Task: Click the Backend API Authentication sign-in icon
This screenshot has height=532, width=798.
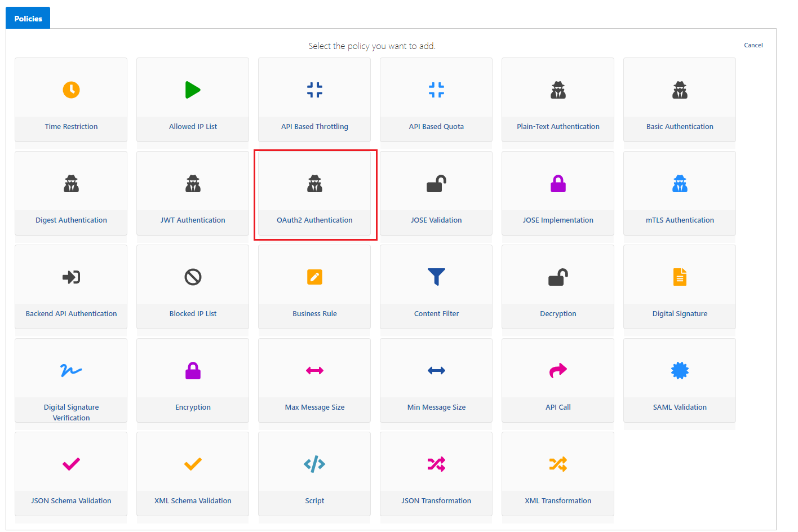Action: tap(71, 277)
